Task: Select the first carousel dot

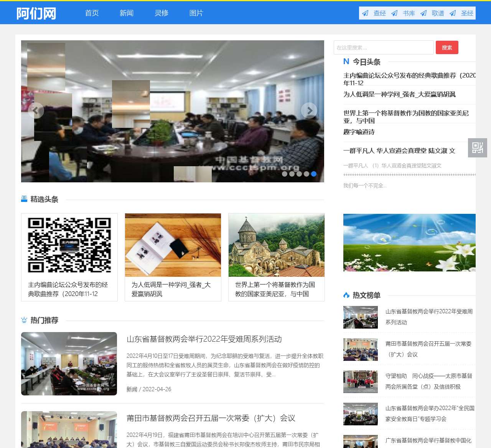Action: [x=285, y=174]
